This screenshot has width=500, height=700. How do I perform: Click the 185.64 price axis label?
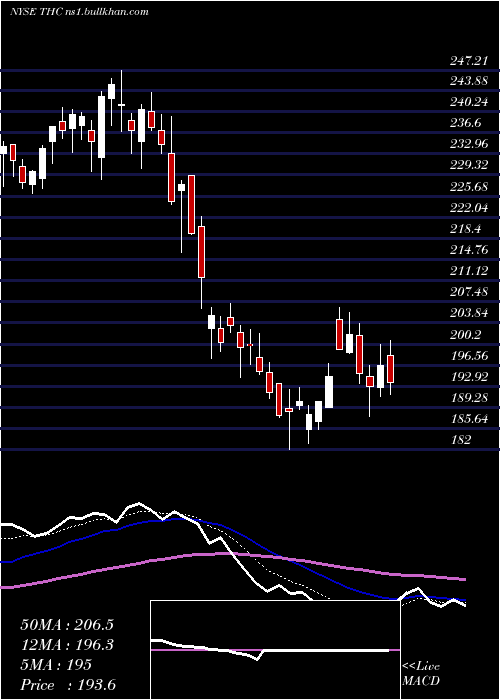point(469,419)
